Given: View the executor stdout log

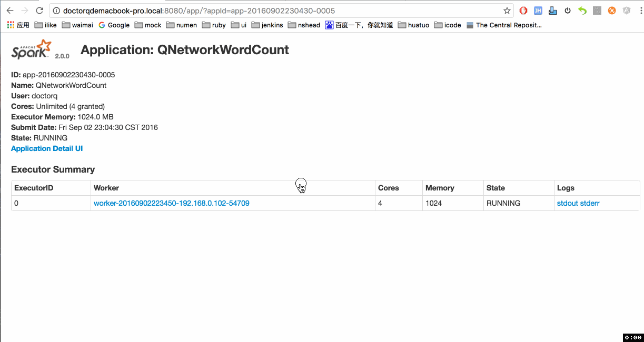Looking at the screenshot, I should point(567,203).
